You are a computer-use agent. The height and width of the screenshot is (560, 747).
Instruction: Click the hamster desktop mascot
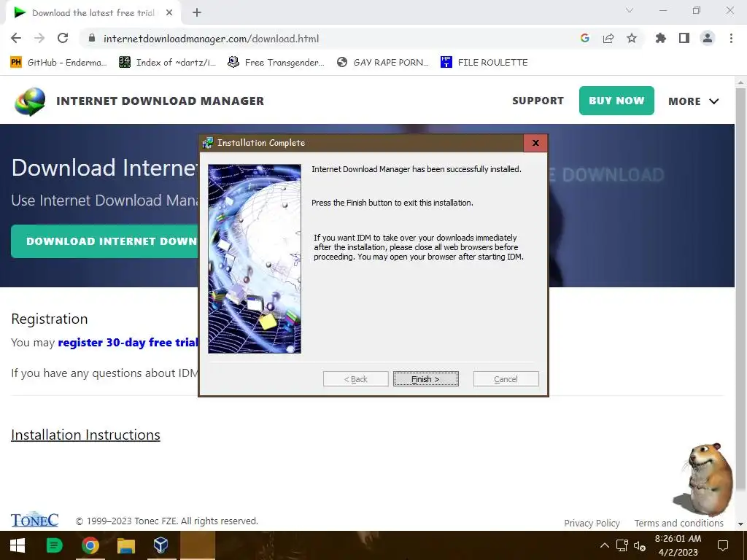click(704, 479)
